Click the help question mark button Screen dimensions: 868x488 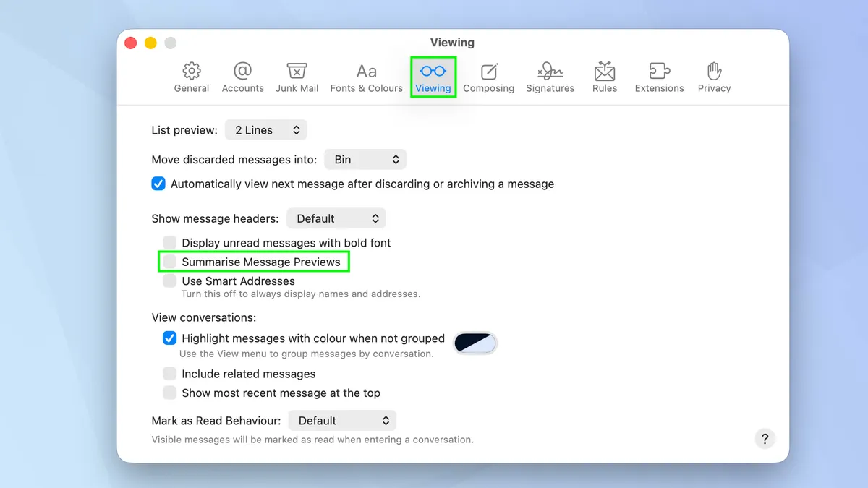coord(765,439)
